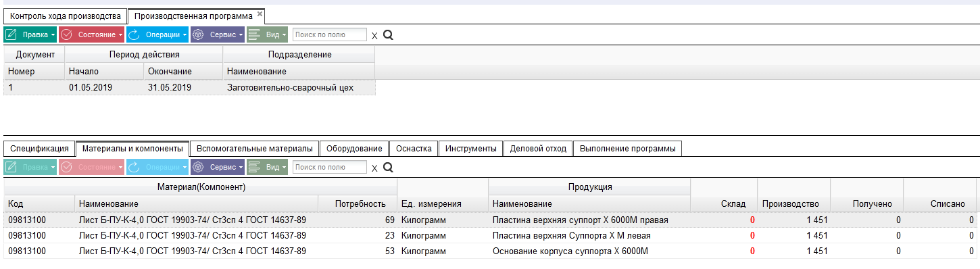Screen dimensions: 980x269
Task: Click the upper Сервис gear icon
Action: click(x=199, y=34)
